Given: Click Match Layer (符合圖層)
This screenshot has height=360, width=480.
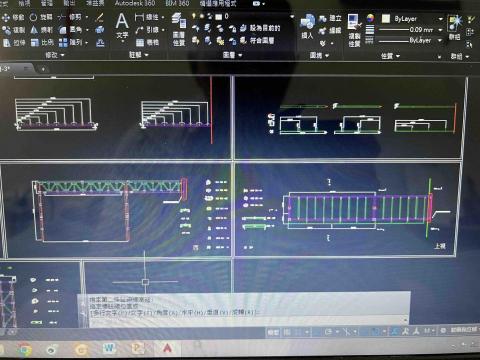Looking at the screenshot, I should [257, 40].
